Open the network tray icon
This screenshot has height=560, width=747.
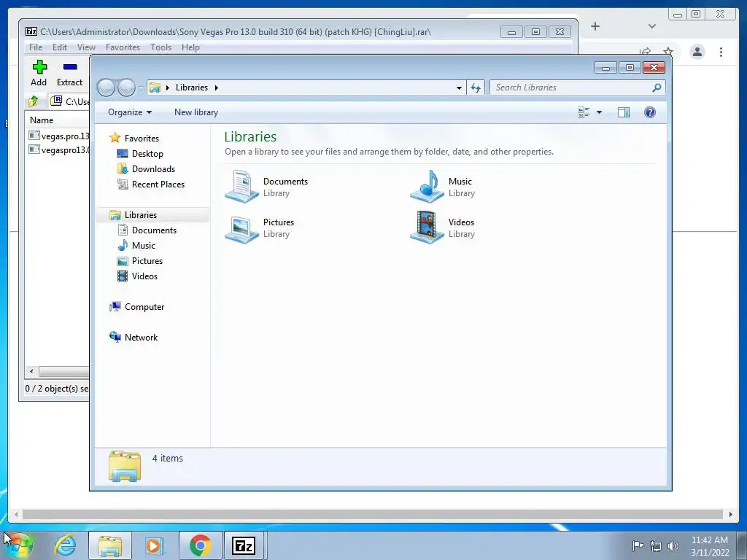656,545
